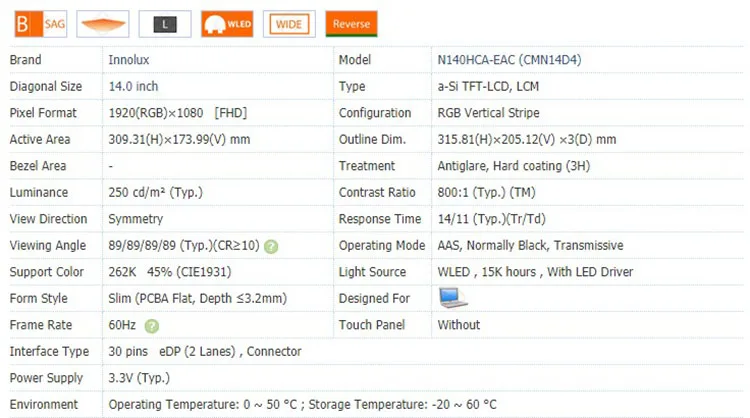Click the Innolux brand name

click(129, 60)
